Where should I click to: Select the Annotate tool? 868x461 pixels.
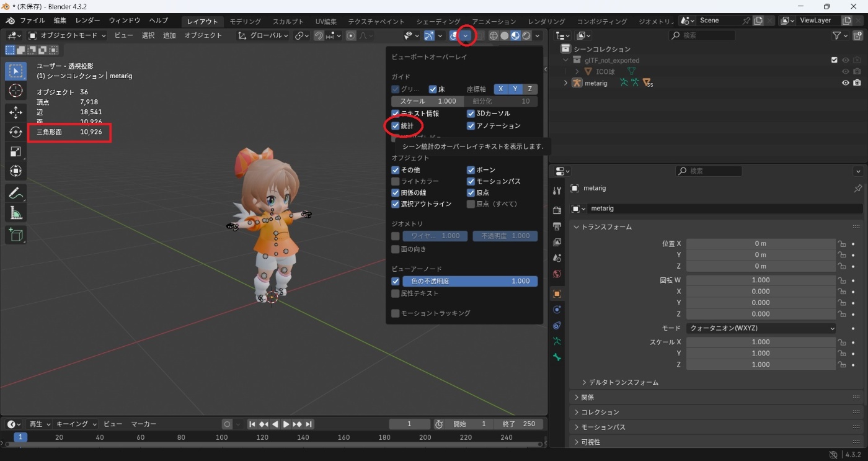[16, 193]
